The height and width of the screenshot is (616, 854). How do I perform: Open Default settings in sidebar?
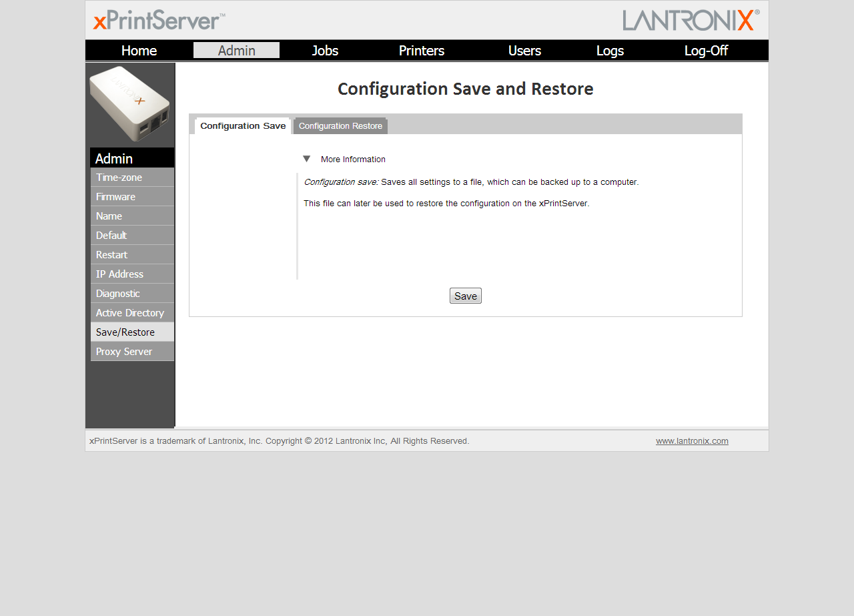[x=132, y=236]
